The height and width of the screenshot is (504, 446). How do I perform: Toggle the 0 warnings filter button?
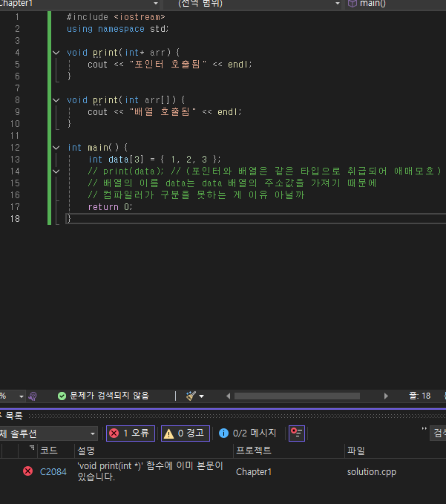tap(186, 433)
